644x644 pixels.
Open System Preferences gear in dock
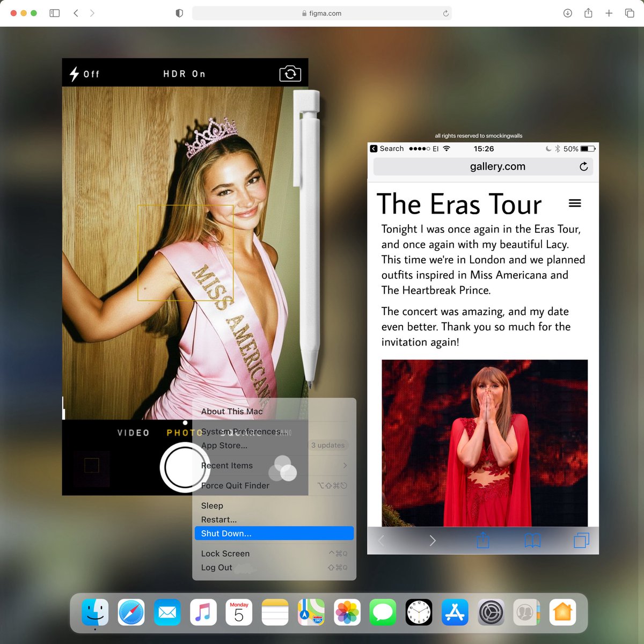[491, 612]
